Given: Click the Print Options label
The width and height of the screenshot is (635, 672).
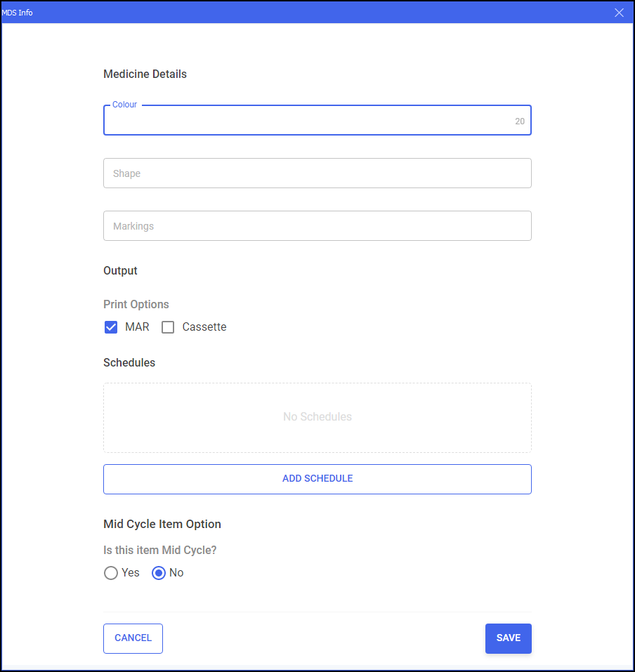Looking at the screenshot, I should (136, 305).
